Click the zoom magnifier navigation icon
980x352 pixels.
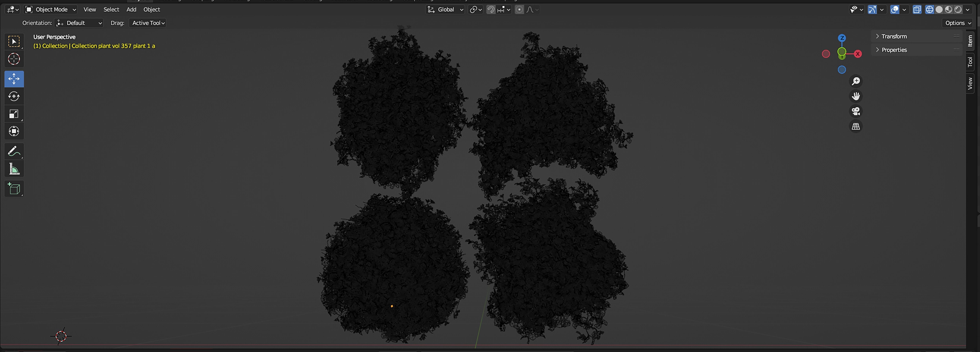tap(856, 81)
